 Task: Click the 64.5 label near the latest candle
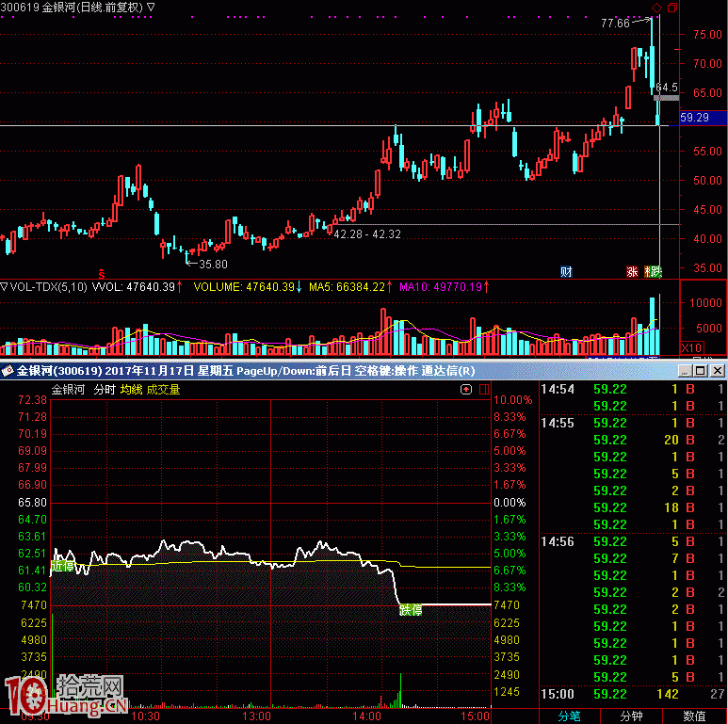coord(666,88)
